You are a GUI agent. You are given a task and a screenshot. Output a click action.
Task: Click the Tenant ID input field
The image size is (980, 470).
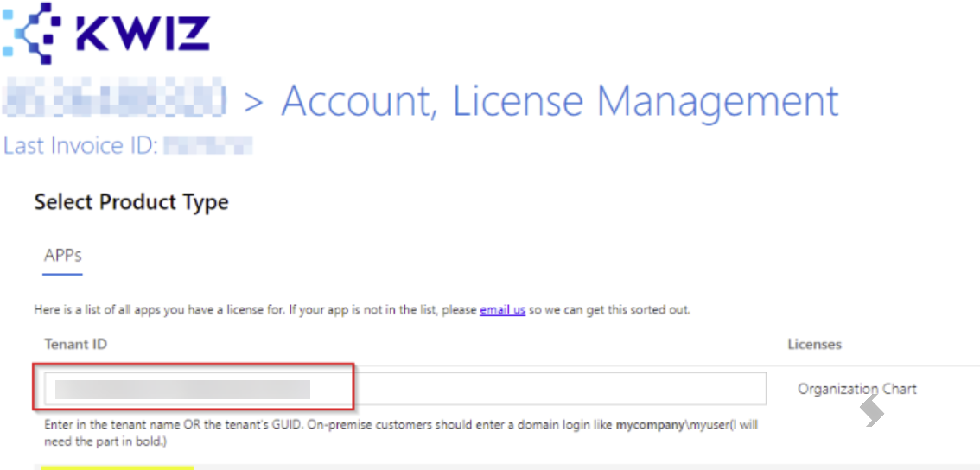click(405, 389)
